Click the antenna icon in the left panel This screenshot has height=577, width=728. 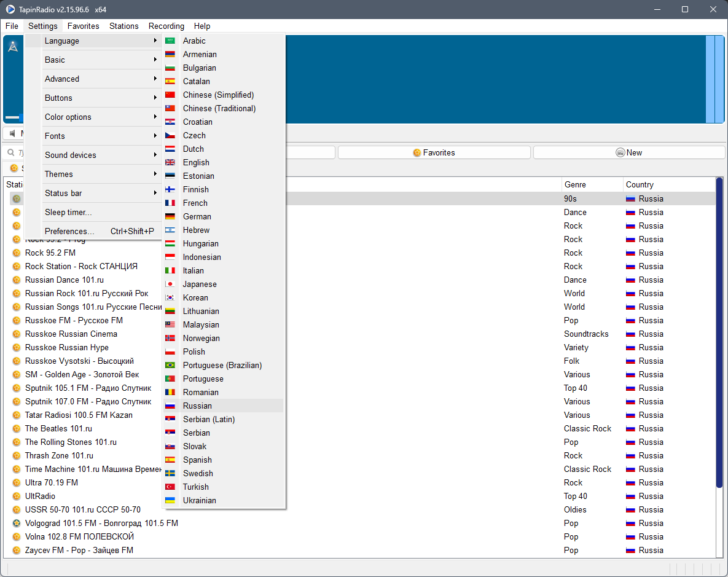tap(13, 45)
